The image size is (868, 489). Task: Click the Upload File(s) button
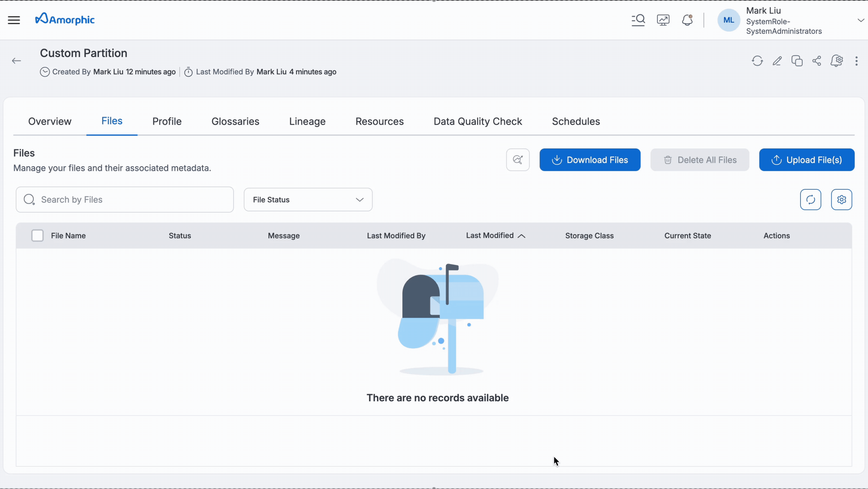click(806, 160)
